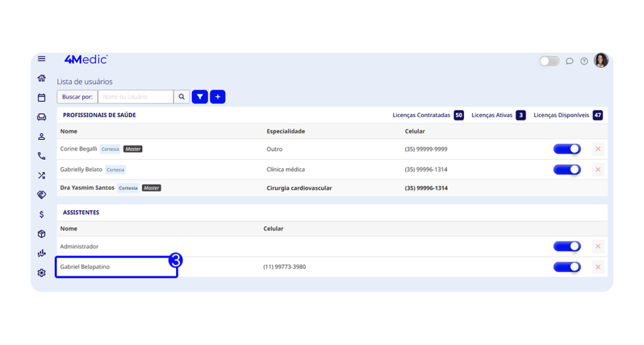
Task: Toggle the Administrador assistant switch
Action: pyautogui.click(x=567, y=246)
